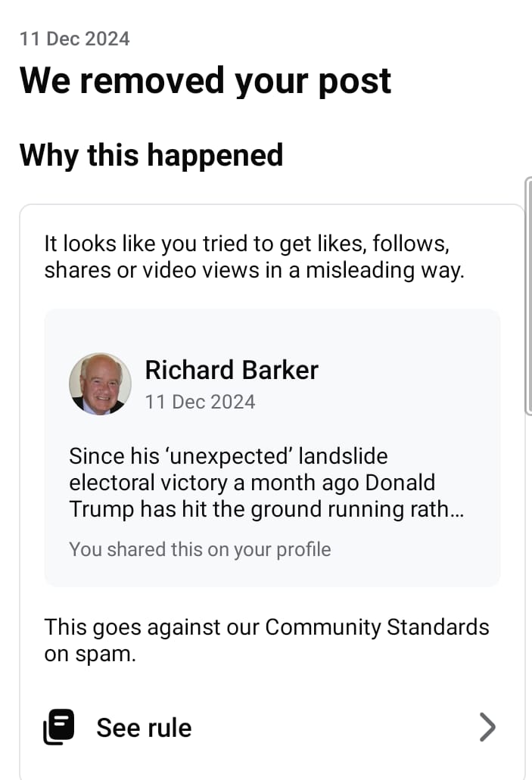
Task: Click the words "Community Standards"
Action: click(x=377, y=627)
